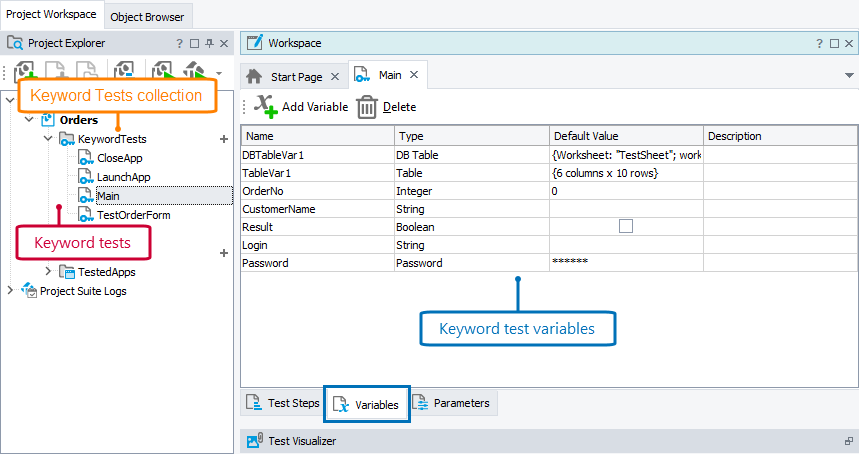Switch to the Object Browser tab
Screen dimensions: 859x454
coord(147,17)
